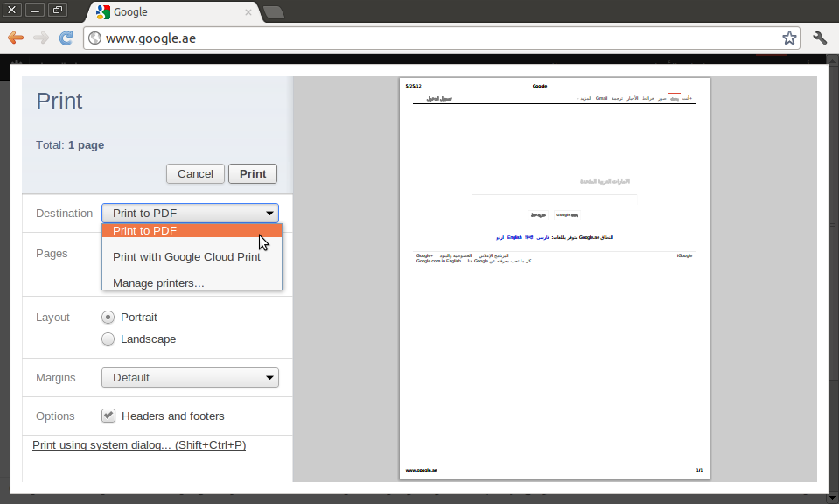Screen dimensions: 839x504
Task: Select Portrait layout
Action: click(x=108, y=318)
